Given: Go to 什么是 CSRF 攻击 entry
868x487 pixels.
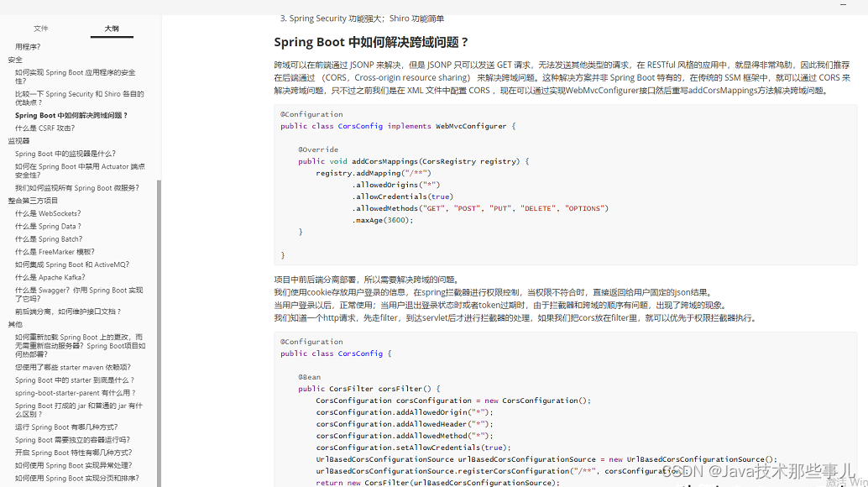Looking at the screenshot, I should click(44, 128).
